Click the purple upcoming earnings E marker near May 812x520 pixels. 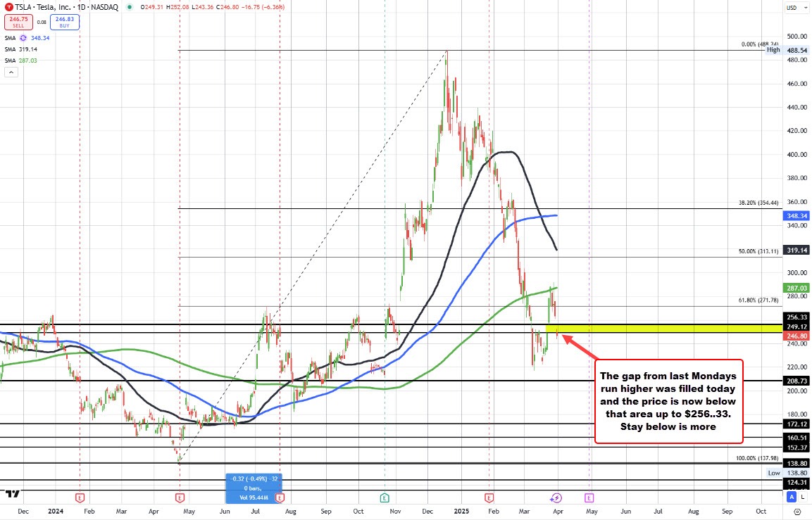[589, 497]
